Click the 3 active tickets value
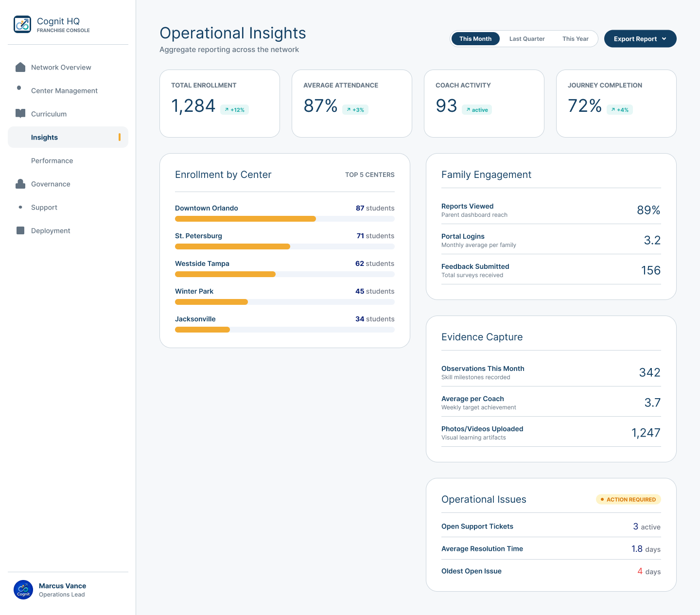 (647, 527)
